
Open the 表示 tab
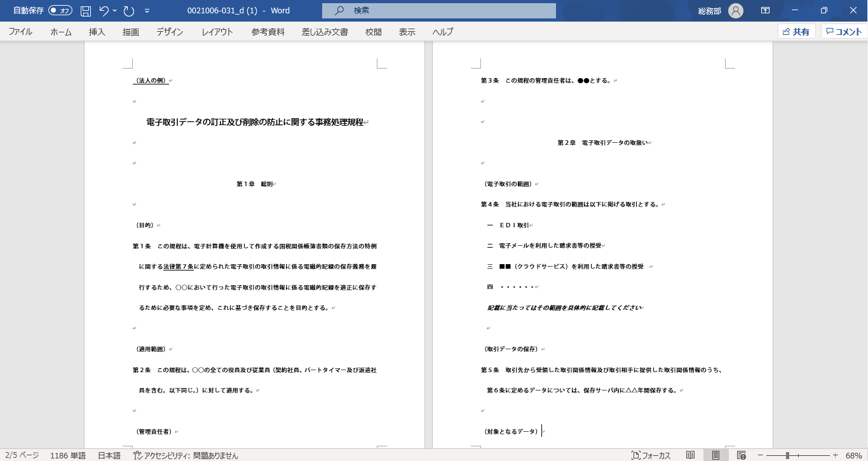pos(407,32)
